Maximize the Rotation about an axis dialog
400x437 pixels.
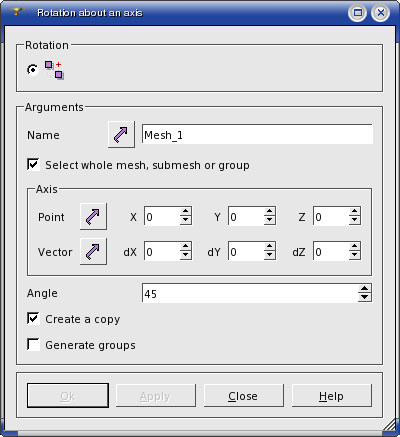[x=358, y=13]
